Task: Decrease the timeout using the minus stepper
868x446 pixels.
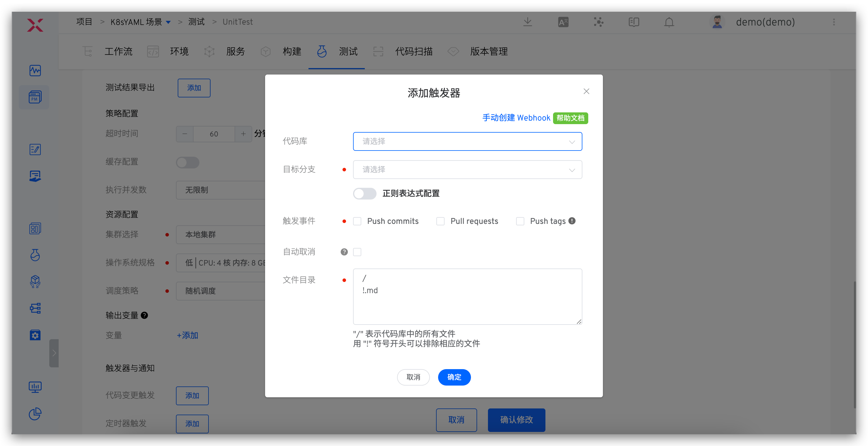Action: (x=184, y=134)
